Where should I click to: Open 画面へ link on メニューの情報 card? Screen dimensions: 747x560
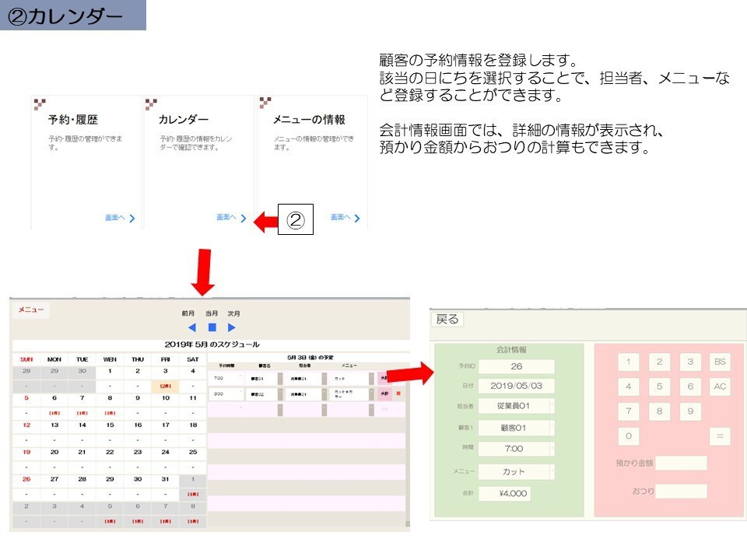345,218
